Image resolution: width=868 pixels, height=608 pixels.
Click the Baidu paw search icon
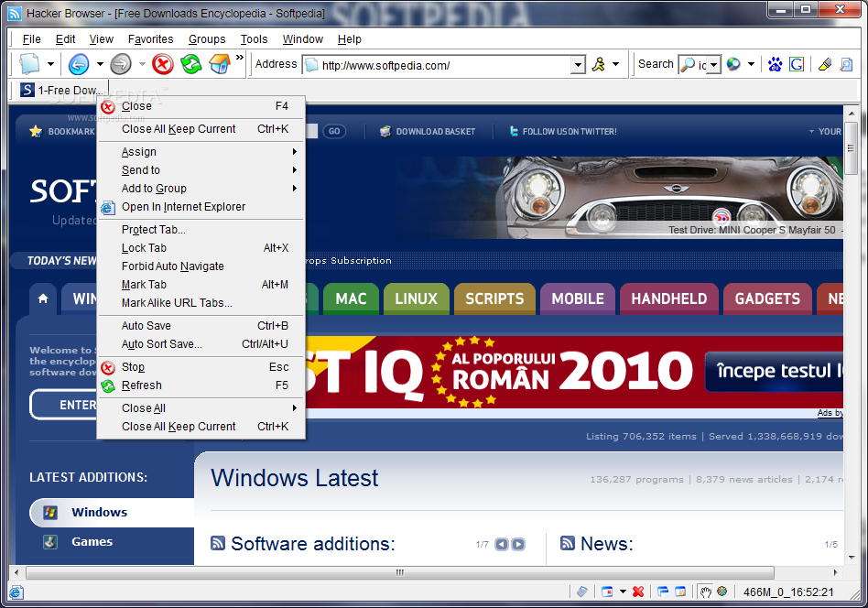[x=775, y=64]
